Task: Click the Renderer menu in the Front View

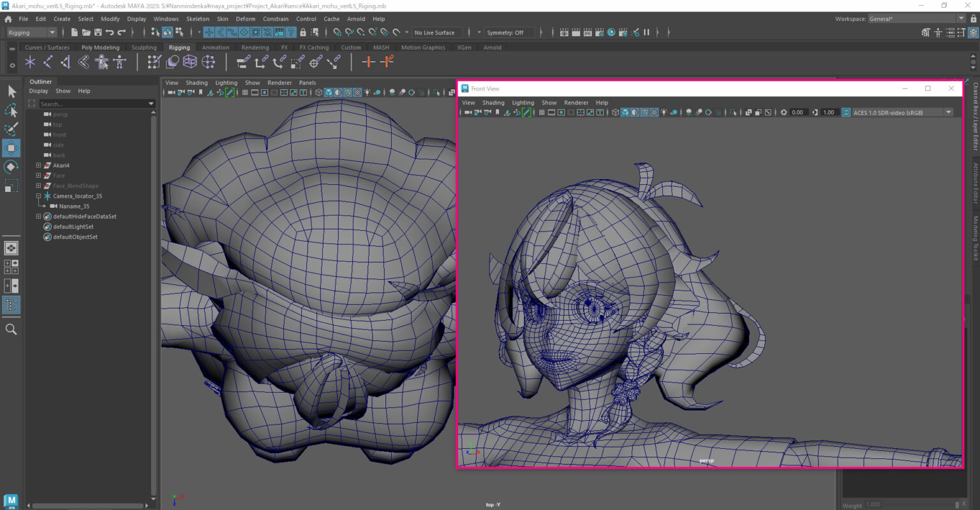Action: 576,102
